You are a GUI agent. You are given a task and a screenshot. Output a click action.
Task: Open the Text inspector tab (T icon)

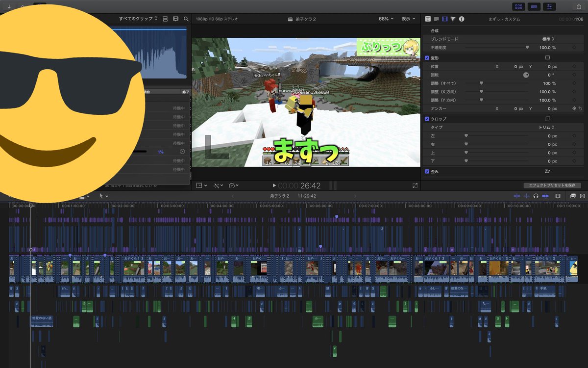click(x=428, y=19)
